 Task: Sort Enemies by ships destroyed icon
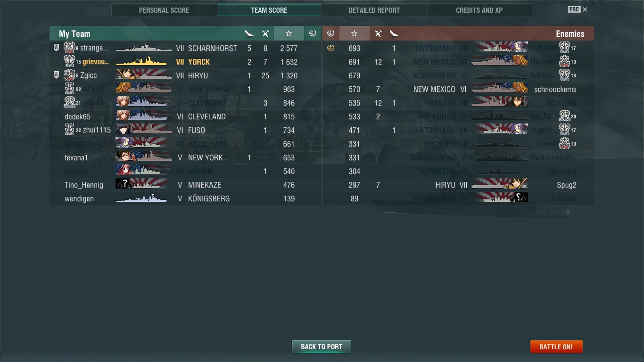tap(394, 33)
